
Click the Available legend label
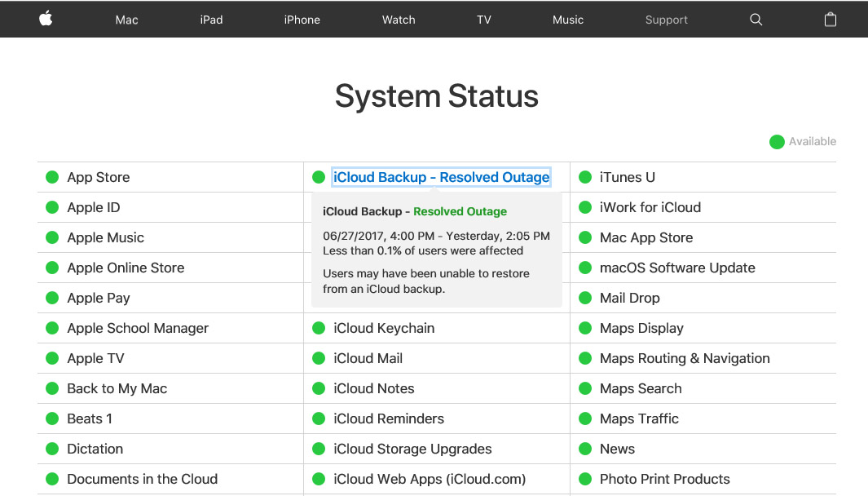pos(812,141)
